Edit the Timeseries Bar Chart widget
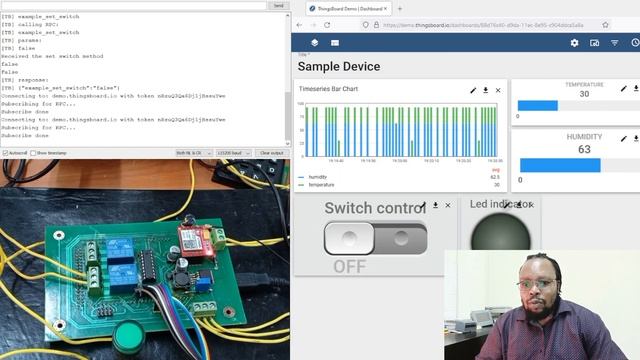This screenshot has width=640, height=360. point(473,90)
